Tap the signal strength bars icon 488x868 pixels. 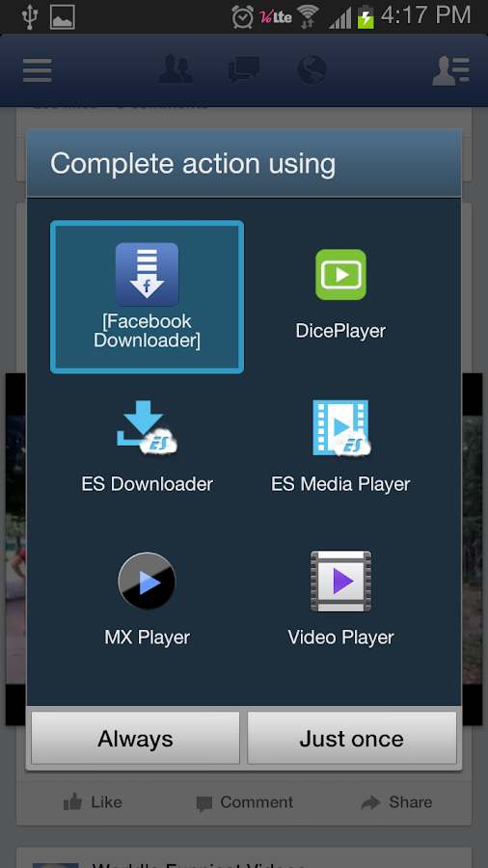pyautogui.click(x=340, y=18)
